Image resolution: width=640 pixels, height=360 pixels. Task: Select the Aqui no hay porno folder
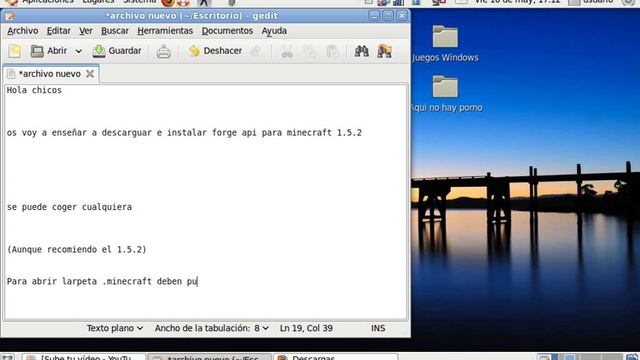click(446, 94)
